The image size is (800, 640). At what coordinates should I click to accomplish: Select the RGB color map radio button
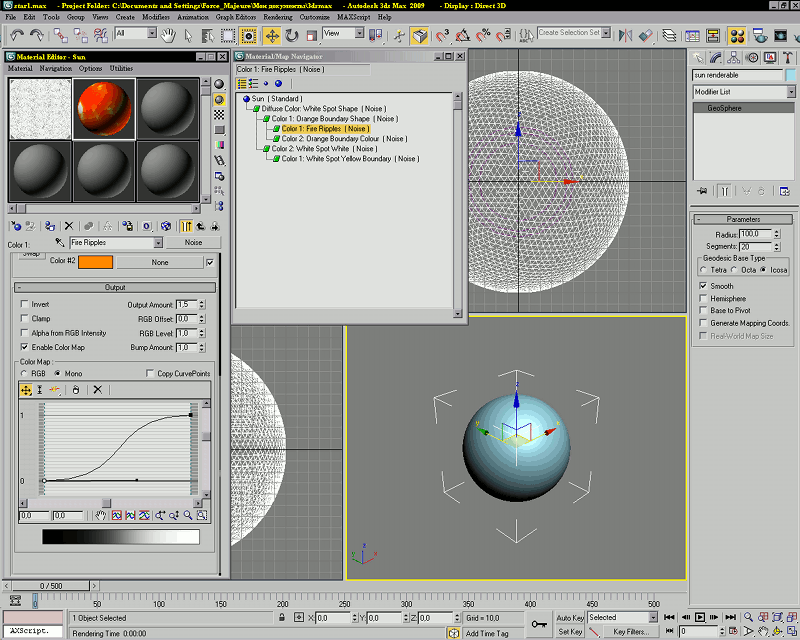point(24,374)
